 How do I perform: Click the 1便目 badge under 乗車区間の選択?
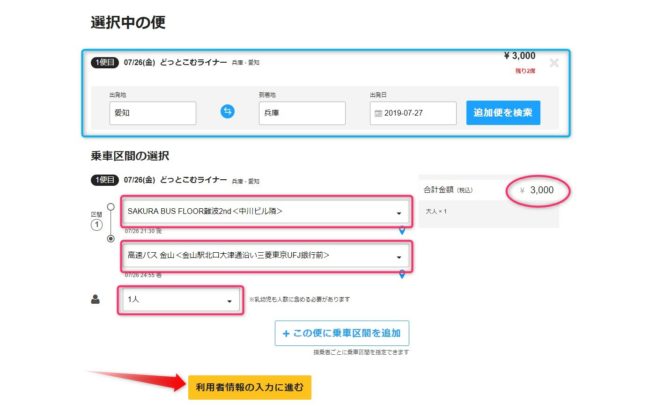(x=104, y=180)
